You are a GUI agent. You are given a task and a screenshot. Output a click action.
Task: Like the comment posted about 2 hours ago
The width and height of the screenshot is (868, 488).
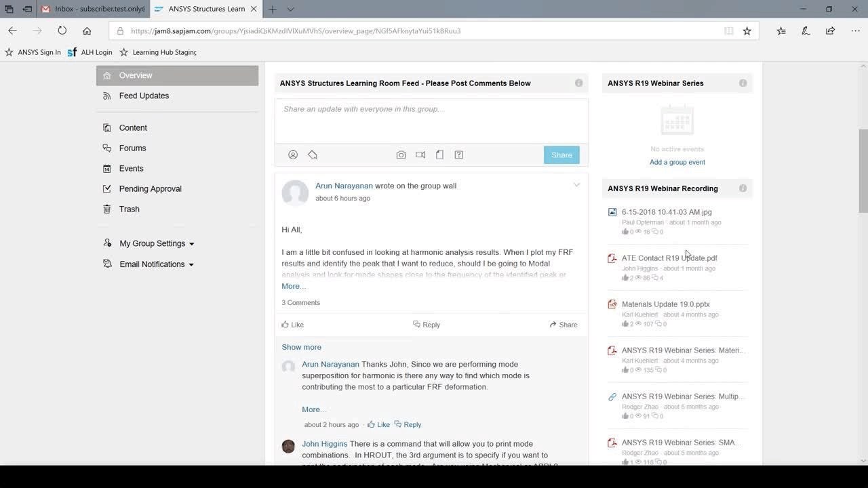[x=378, y=424]
